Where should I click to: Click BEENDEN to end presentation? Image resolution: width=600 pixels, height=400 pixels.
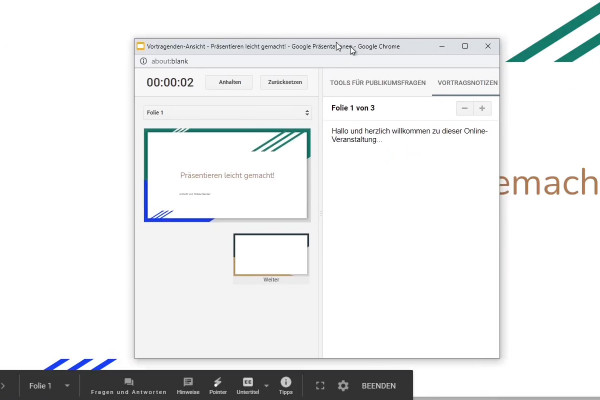pyautogui.click(x=378, y=386)
